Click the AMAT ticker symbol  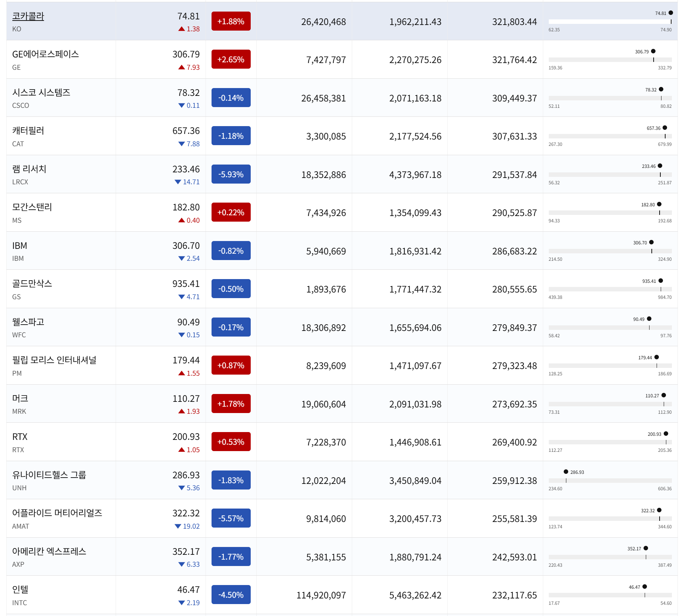[x=21, y=526]
